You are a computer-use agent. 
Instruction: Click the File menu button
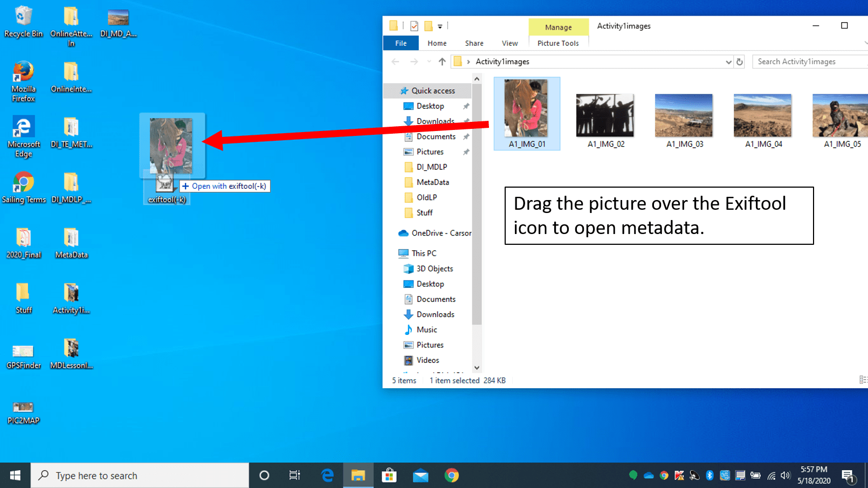pos(401,43)
